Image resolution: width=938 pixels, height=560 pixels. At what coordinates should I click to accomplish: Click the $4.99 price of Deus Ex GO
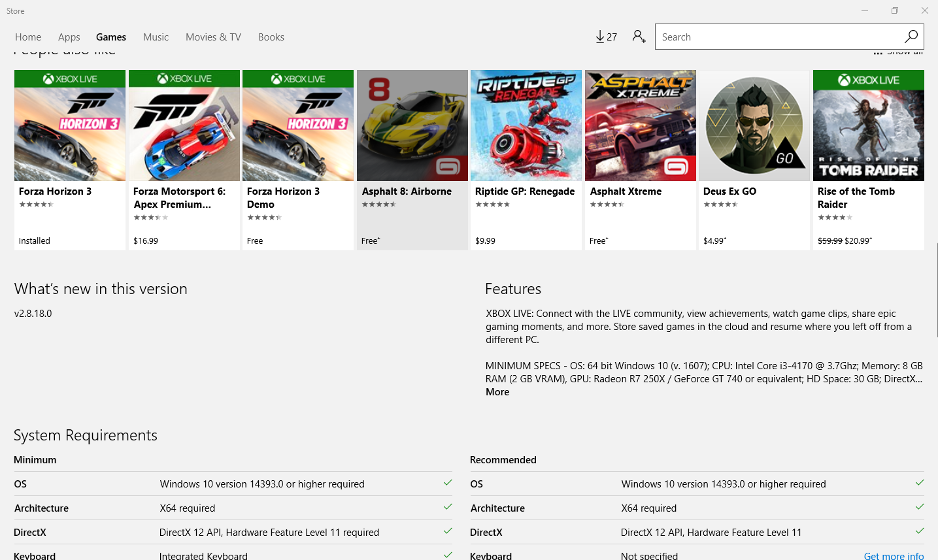[714, 241]
